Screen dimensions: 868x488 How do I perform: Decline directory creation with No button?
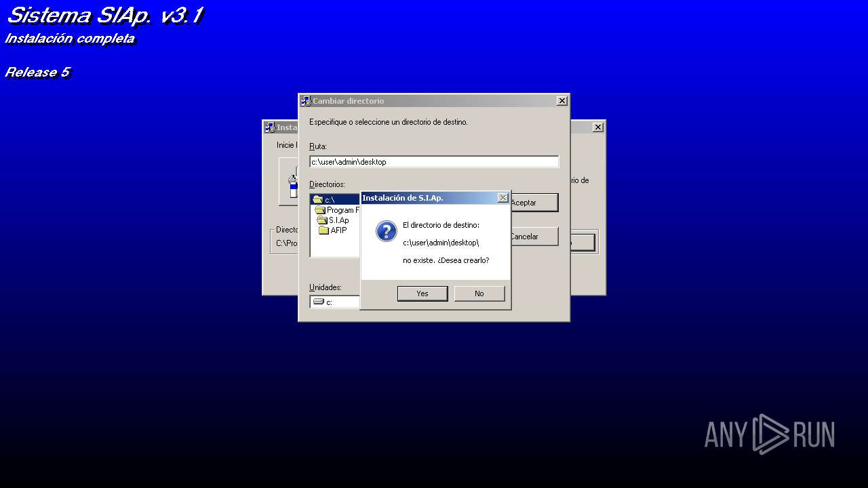point(479,293)
